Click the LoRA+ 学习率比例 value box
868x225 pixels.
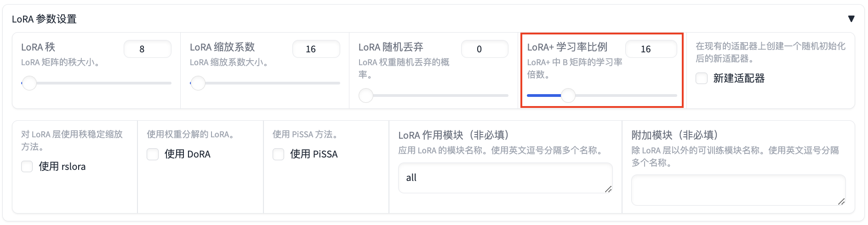pos(651,49)
